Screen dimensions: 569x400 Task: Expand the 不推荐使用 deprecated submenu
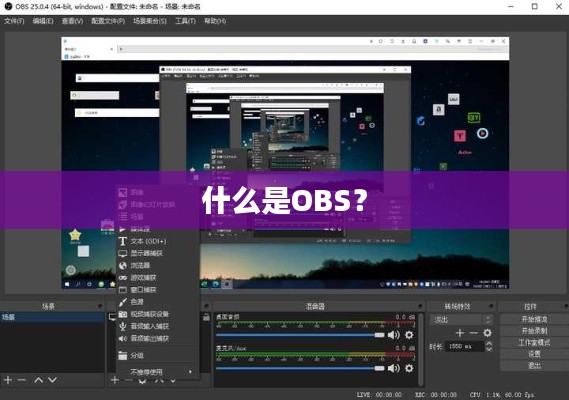coord(158,372)
